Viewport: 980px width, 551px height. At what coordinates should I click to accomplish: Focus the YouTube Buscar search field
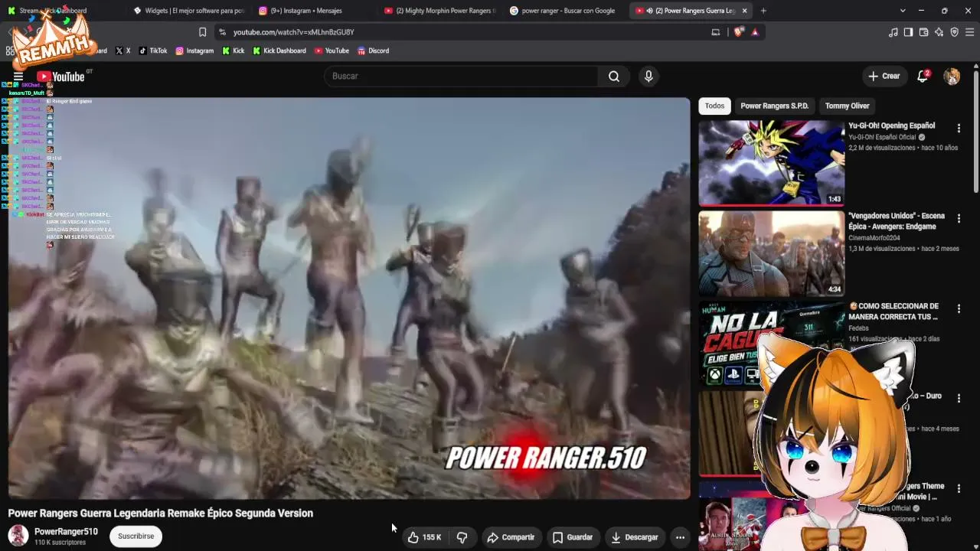point(462,77)
